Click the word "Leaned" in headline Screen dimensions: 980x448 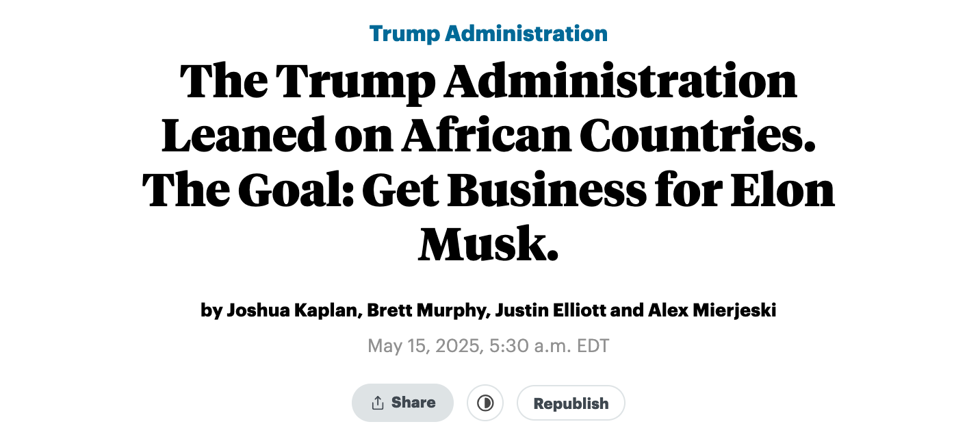click(243, 135)
